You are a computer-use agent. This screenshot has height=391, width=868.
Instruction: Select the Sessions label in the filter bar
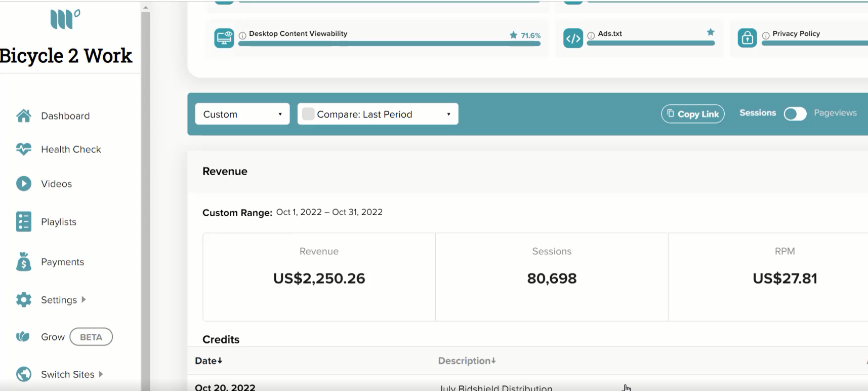tap(758, 113)
